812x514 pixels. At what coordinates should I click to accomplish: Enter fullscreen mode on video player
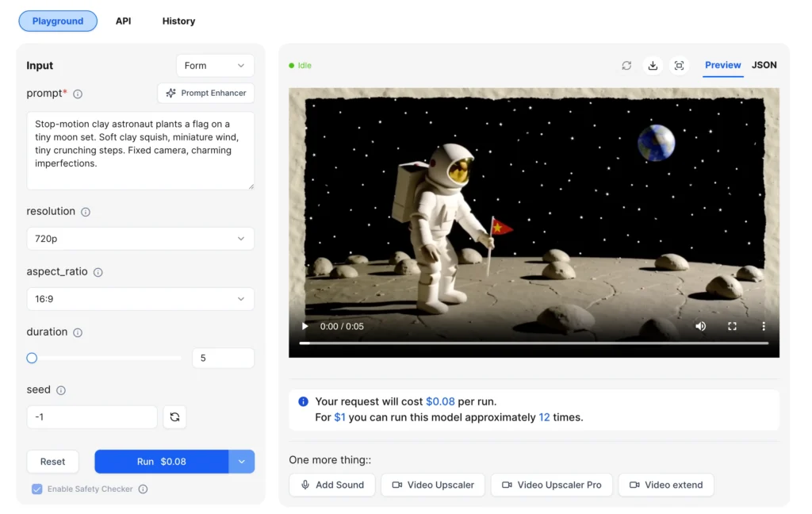pyautogui.click(x=732, y=326)
